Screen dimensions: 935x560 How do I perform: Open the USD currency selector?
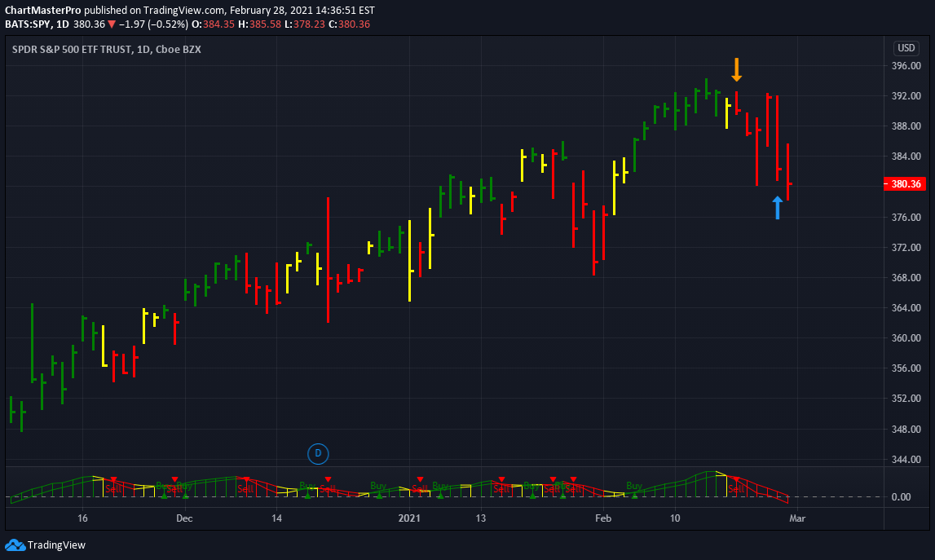click(906, 48)
